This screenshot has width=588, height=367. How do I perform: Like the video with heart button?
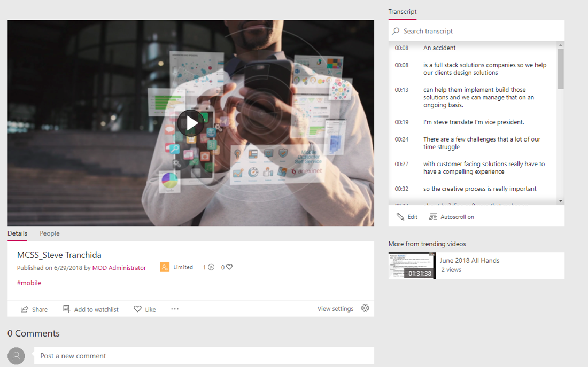145,309
